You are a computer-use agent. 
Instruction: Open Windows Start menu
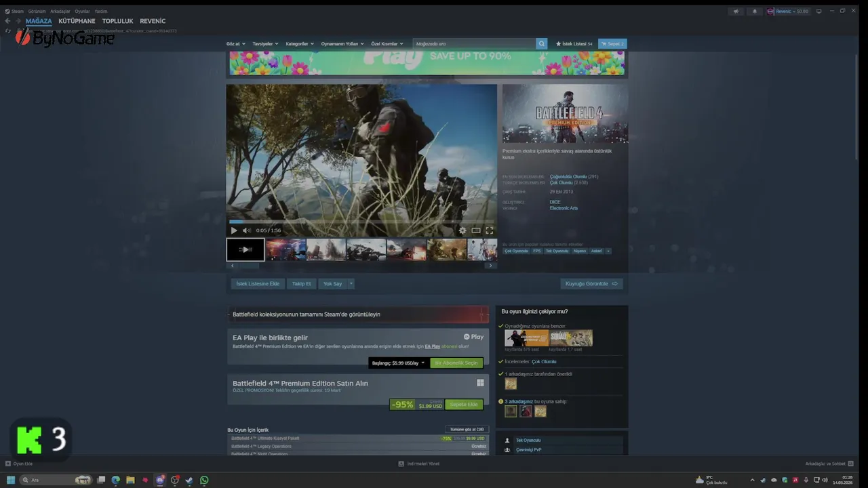coord(11,480)
